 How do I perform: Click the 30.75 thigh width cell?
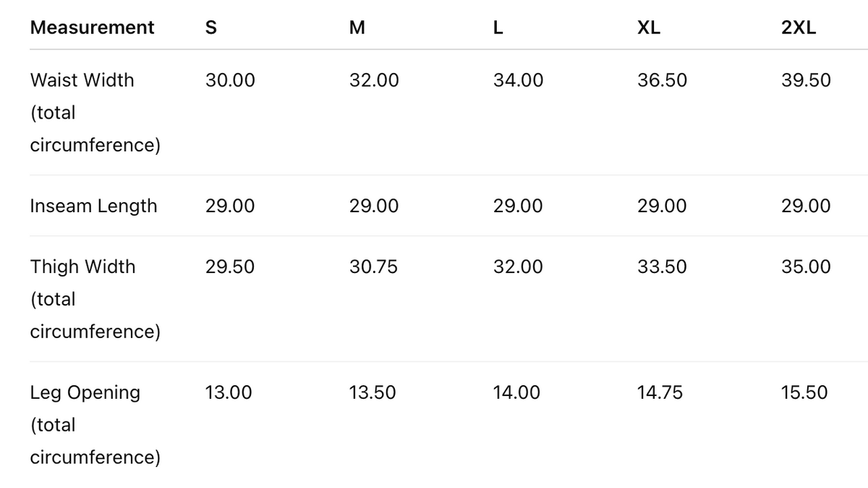[x=373, y=266]
